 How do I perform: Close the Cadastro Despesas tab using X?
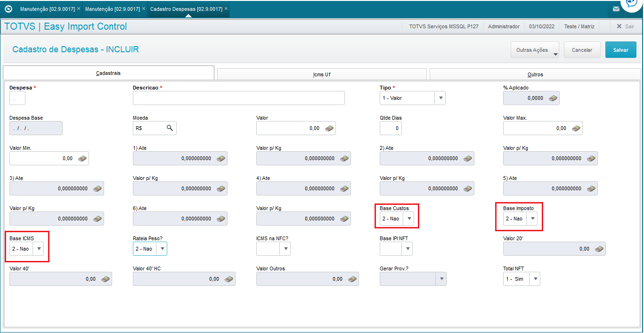[x=226, y=8]
